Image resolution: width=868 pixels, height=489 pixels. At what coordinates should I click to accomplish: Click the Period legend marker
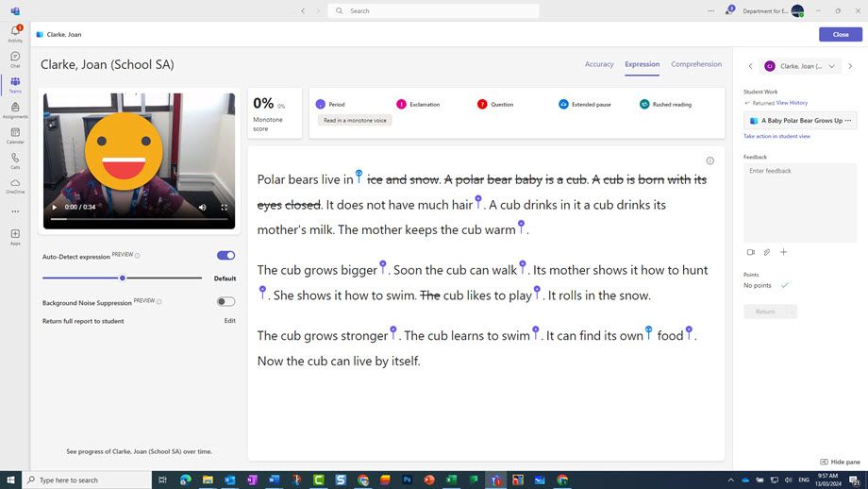(x=321, y=104)
